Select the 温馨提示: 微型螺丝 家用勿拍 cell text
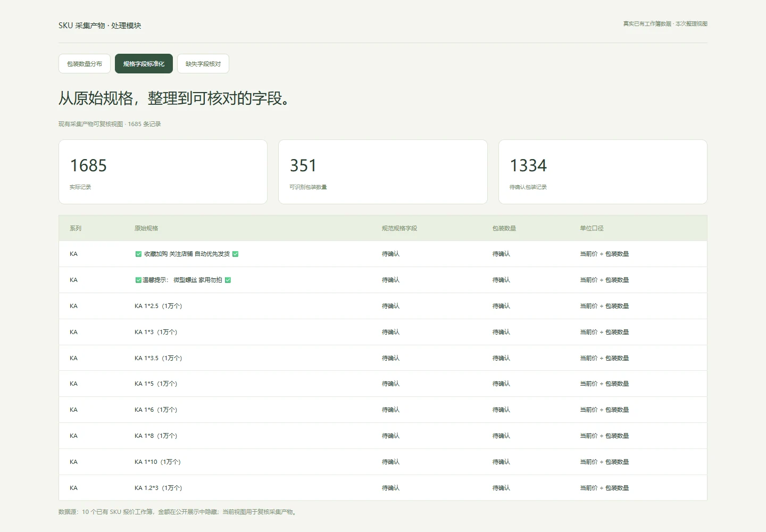The width and height of the screenshot is (766, 532). (183, 280)
